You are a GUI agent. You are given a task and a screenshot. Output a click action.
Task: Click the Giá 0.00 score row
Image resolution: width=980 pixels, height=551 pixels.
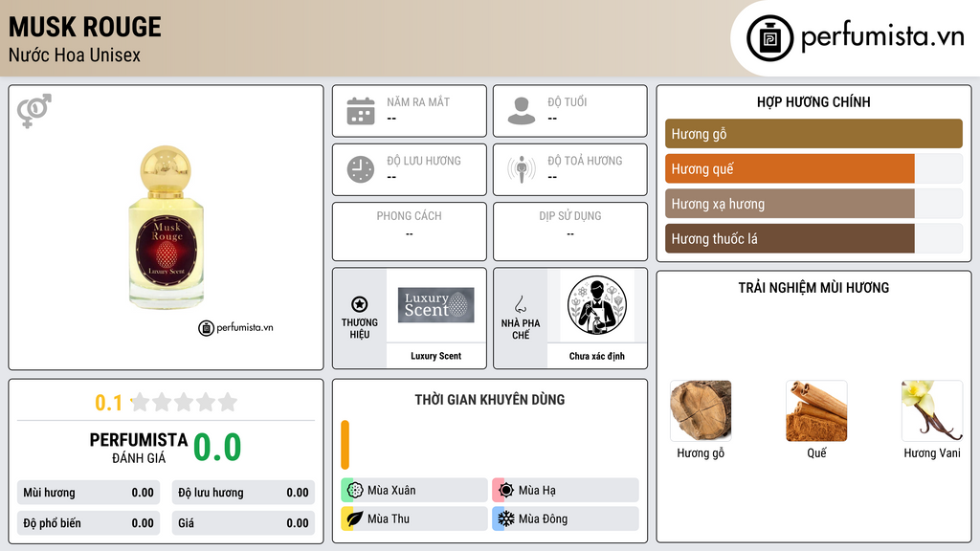[x=243, y=523]
